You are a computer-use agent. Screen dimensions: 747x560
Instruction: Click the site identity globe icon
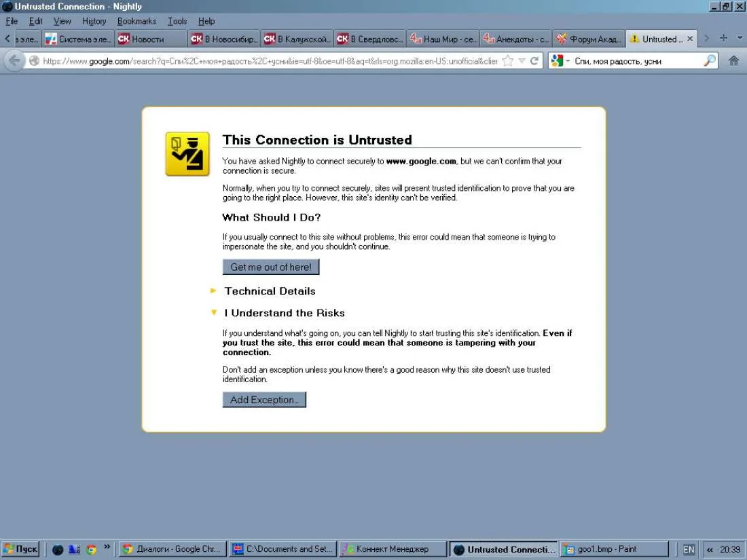35,61
